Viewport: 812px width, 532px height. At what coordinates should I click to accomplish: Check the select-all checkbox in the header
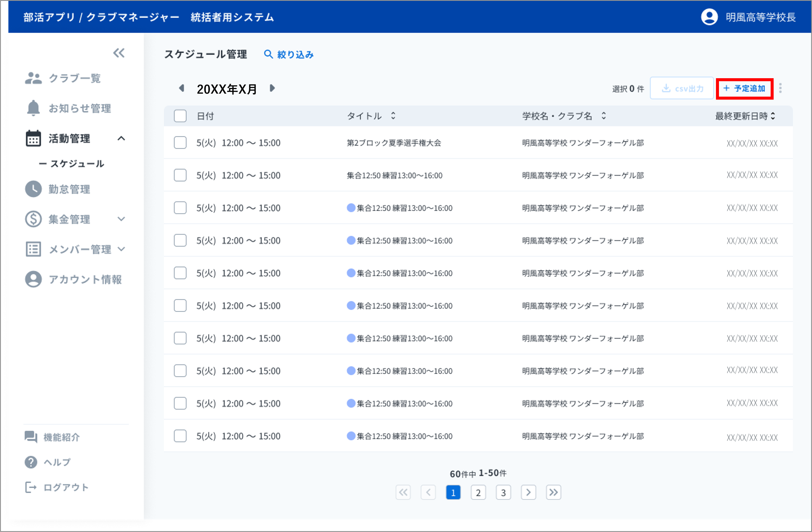pyautogui.click(x=180, y=116)
